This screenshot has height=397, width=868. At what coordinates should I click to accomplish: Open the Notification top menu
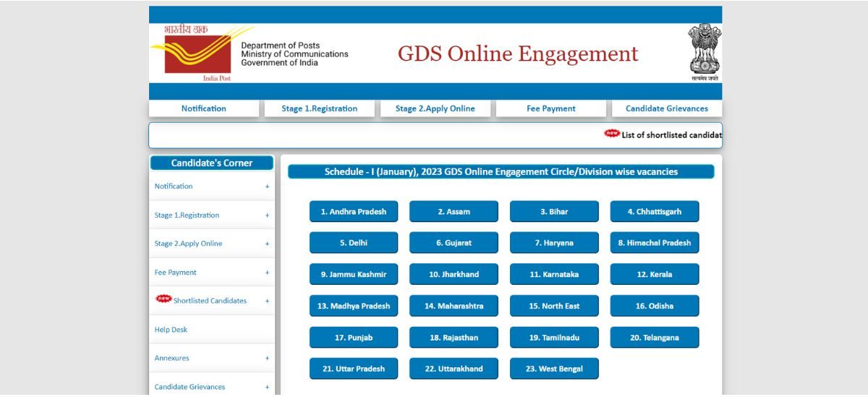click(x=204, y=108)
